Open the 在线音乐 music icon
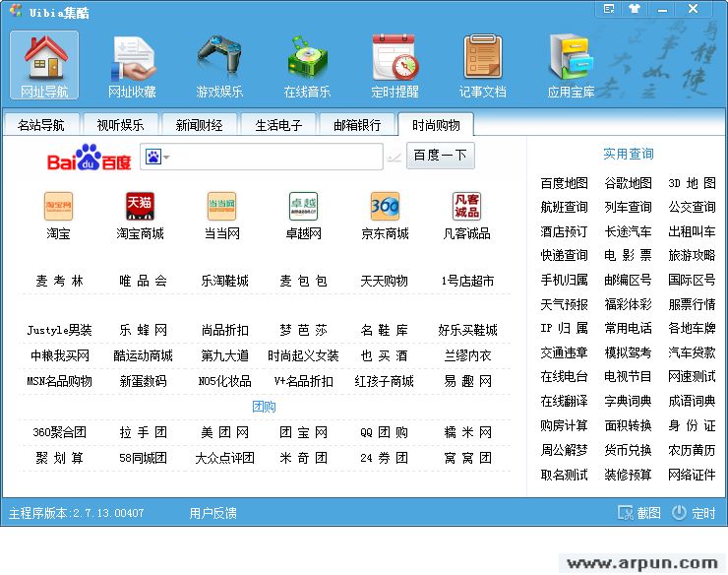 [x=307, y=65]
